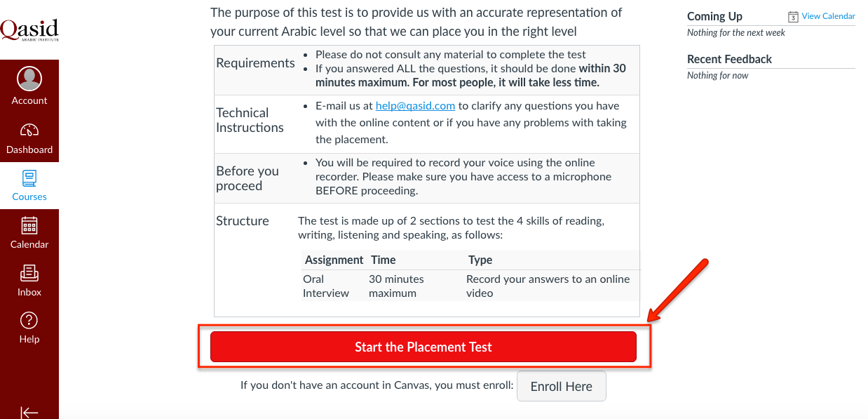Image resolution: width=868 pixels, height=419 pixels.
Task: Click the Qasid Arabic Institute logo
Action: pos(29,29)
